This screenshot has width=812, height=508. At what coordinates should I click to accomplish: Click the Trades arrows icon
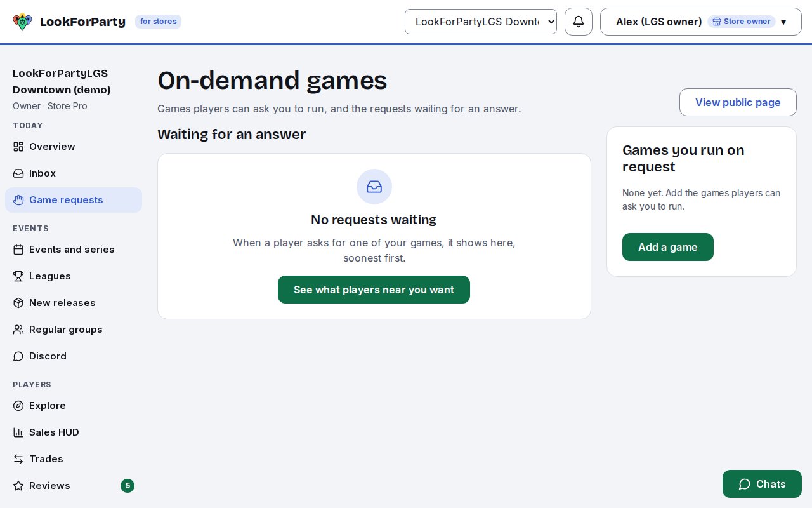(x=18, y=459)
